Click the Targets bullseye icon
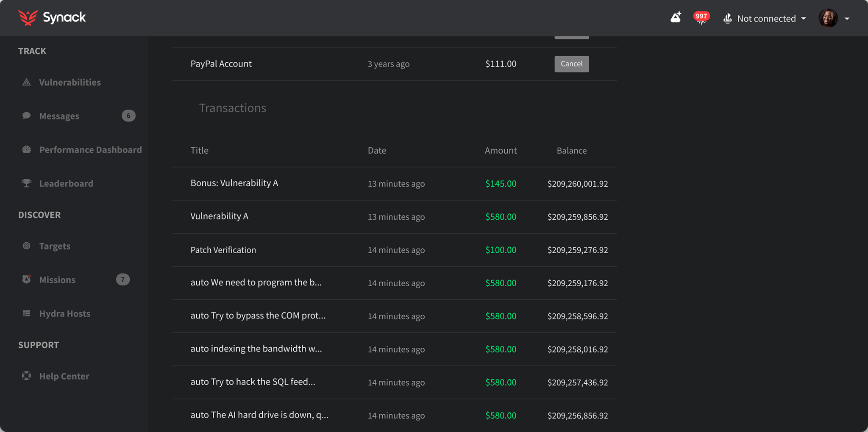 [x=26, y=246]
